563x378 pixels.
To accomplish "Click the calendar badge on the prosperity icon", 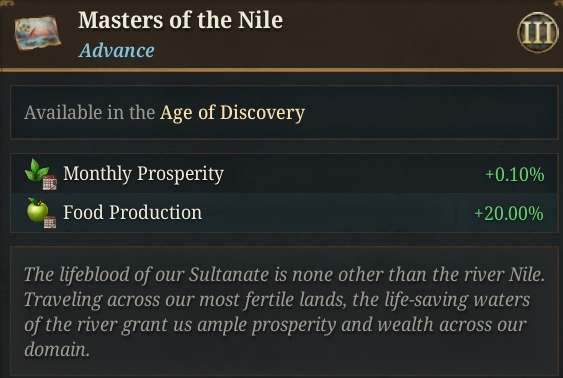I will click(50, 182).
